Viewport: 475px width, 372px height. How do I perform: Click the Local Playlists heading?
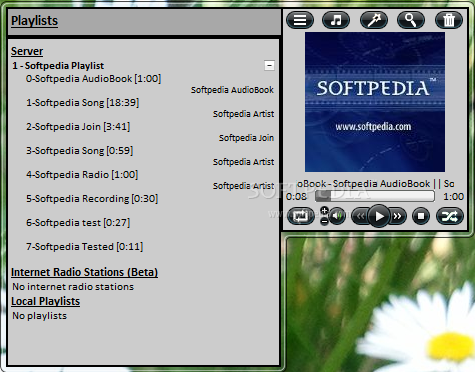(x=46, y=301)
